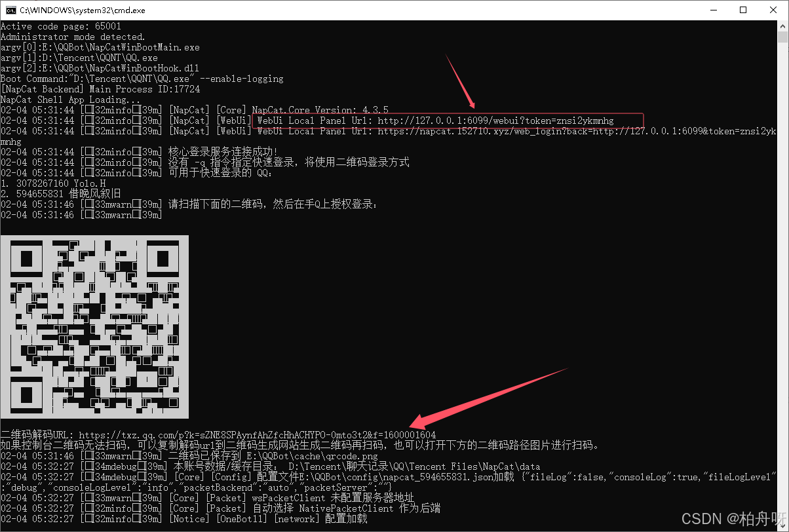Close the cmd.exe window
This screenshot has height=532, width=789.
coord(773,10)
